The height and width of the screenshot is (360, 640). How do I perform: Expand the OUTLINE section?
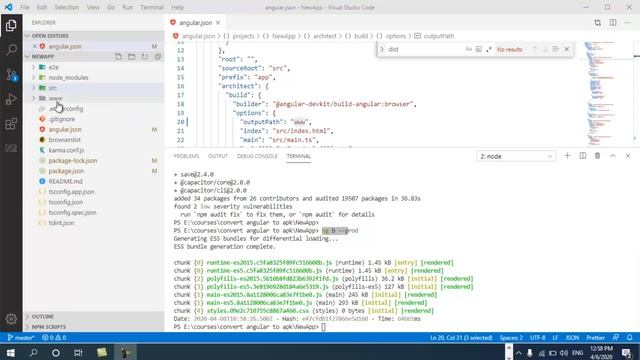94,316
